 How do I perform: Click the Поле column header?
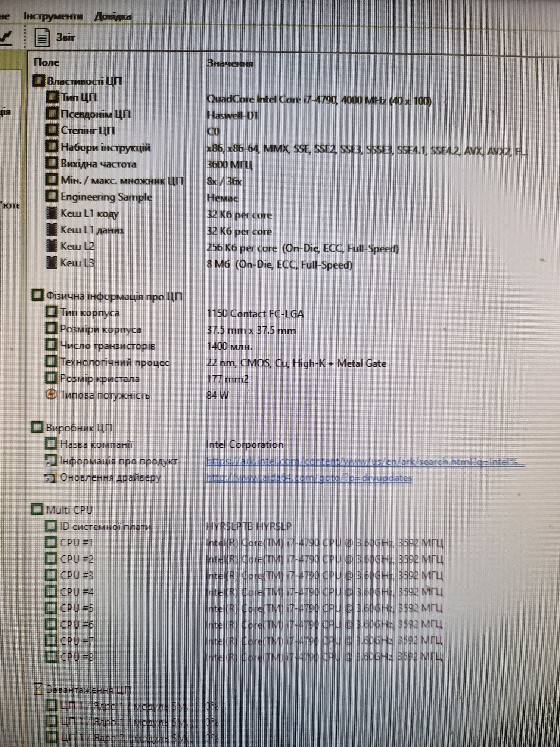point(46,62)
